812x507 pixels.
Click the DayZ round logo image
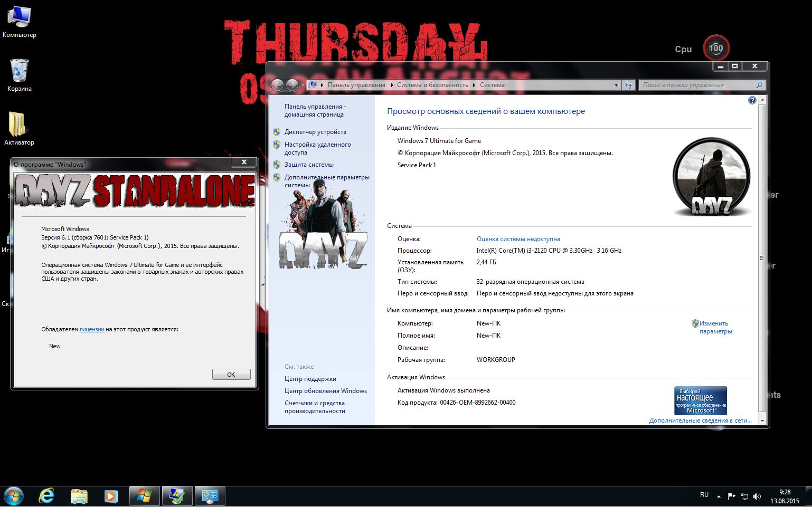point(711,177)
